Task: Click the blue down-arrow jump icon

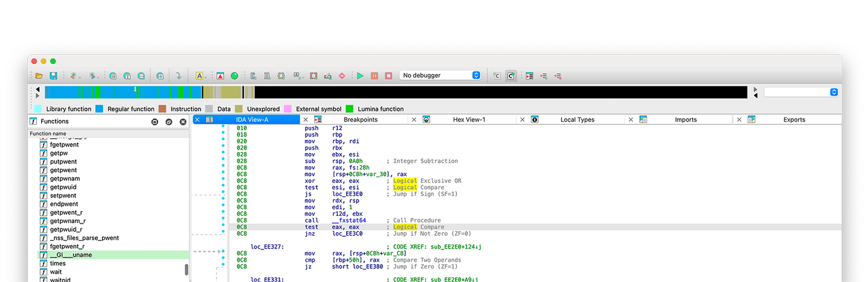Action: pos(178,76)
